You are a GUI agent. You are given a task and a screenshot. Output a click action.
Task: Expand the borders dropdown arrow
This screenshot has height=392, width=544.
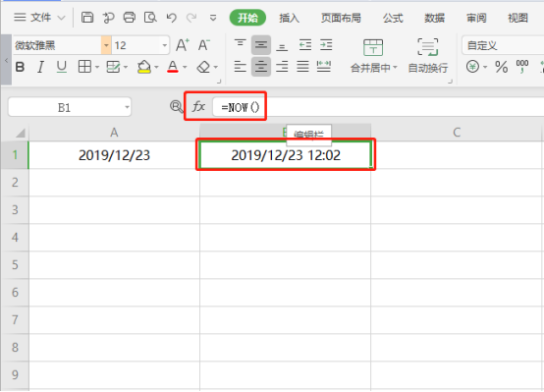click(97, 67)
